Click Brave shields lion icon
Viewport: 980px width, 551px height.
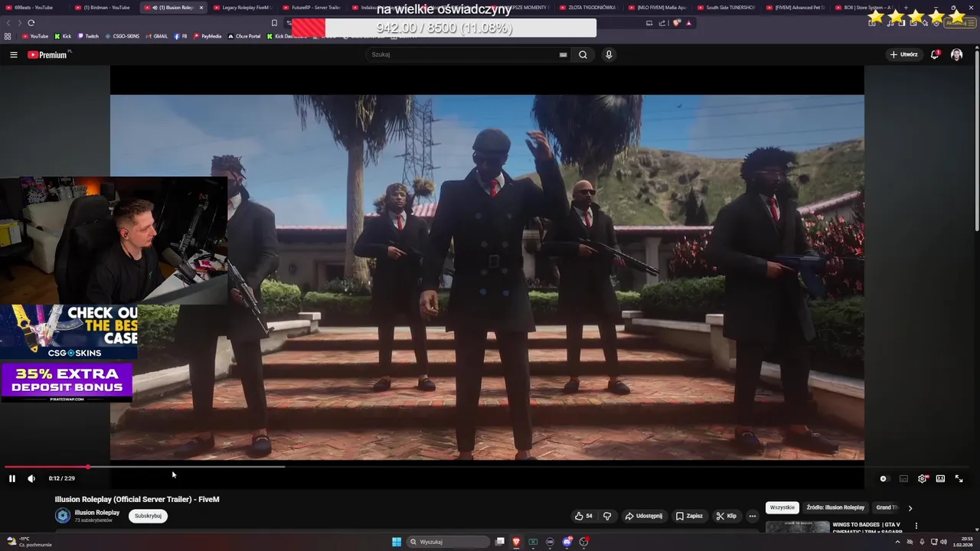(x=676, y=23)
